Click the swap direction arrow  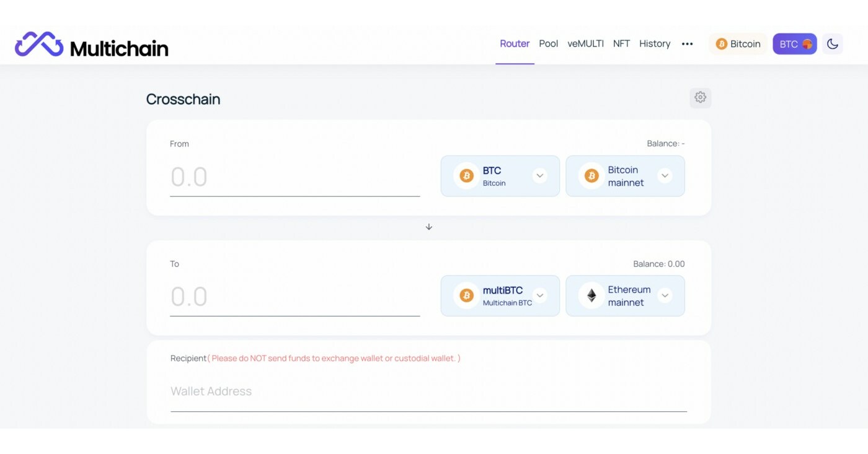coord(428,227)
